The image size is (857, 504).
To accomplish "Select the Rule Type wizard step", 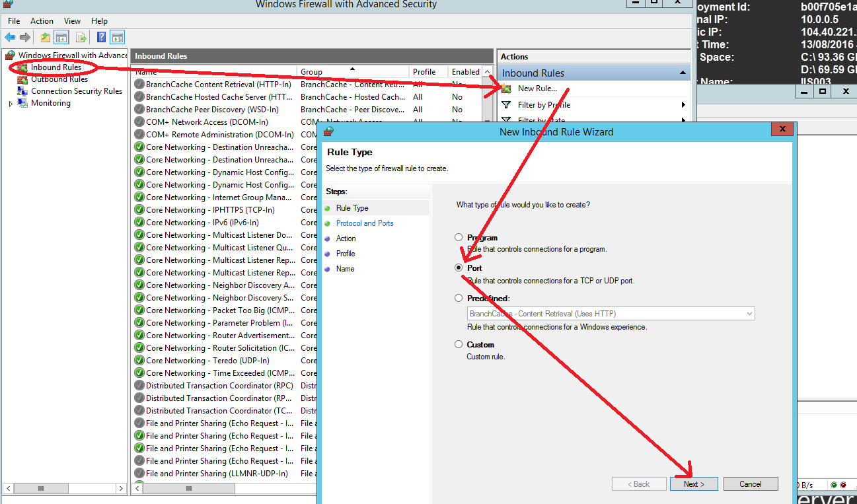I will click(352, 208).
